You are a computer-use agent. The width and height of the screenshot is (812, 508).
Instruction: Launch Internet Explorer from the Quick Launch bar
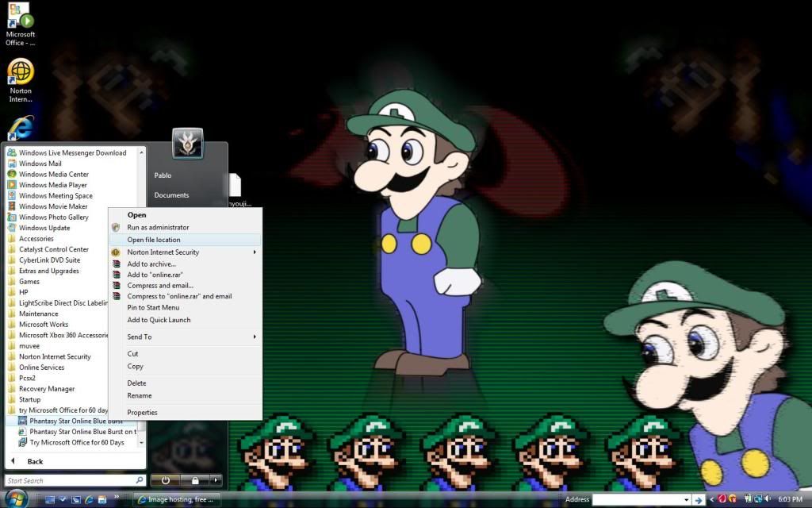[x=89, y=499]
